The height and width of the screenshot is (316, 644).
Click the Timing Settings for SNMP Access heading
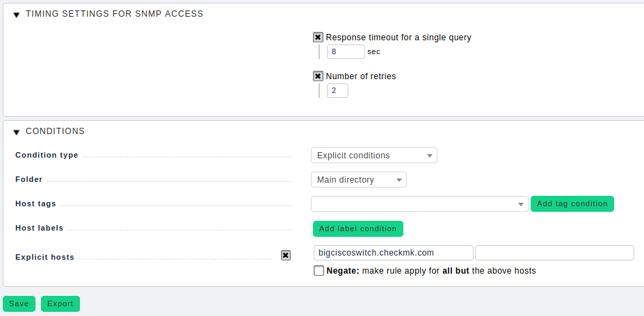click(115, 14)
